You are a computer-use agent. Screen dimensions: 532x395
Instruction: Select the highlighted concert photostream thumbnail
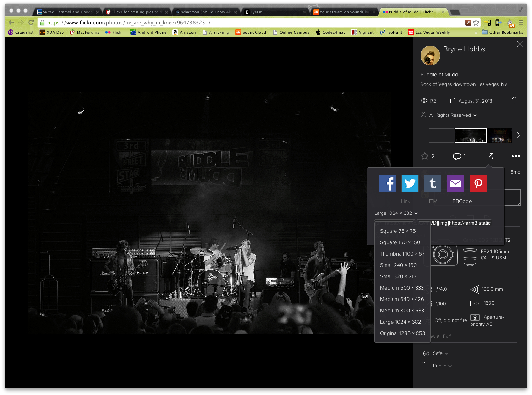(470, 136)
